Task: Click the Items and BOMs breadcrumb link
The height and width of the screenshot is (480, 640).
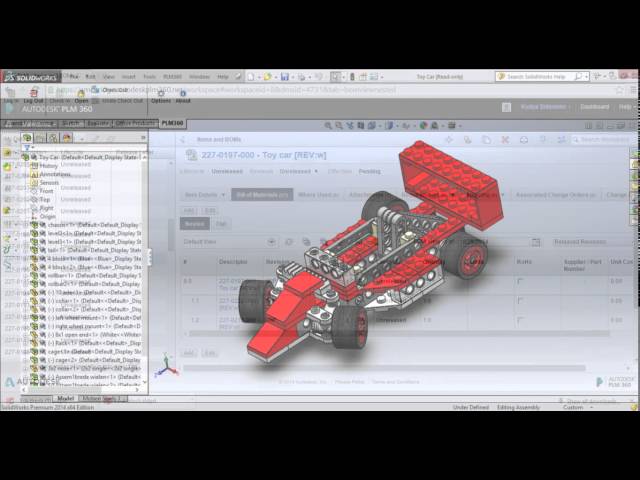Action: point(219,140)
